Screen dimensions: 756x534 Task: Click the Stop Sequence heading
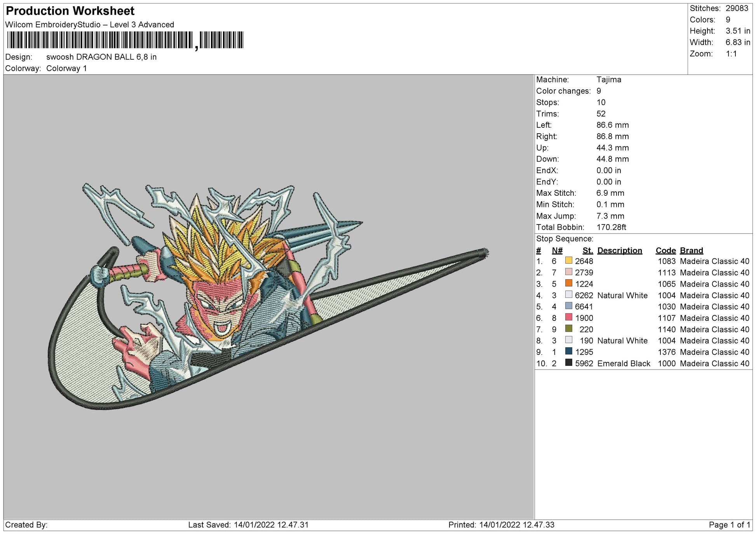pyautogui.click(x=564, y=239)
